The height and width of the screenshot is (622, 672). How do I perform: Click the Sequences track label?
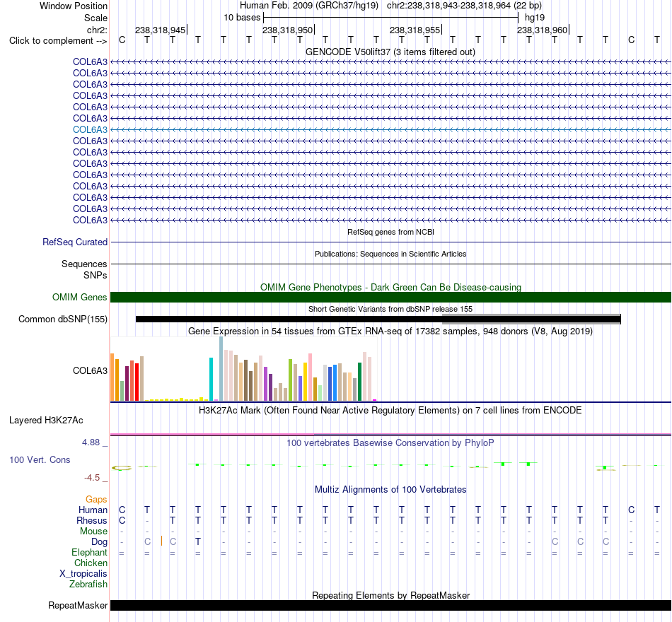pos(84,264)
